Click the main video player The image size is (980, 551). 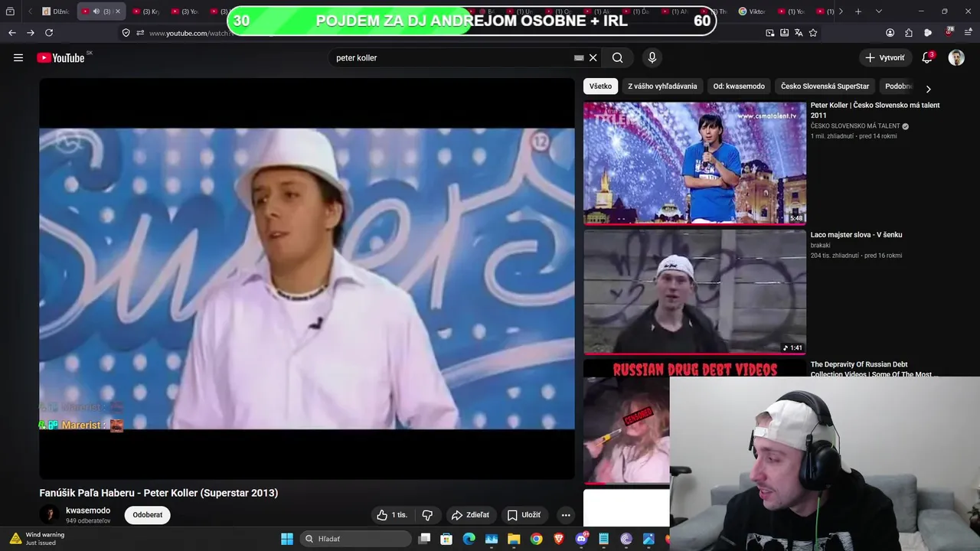click(x=307, y=279)
